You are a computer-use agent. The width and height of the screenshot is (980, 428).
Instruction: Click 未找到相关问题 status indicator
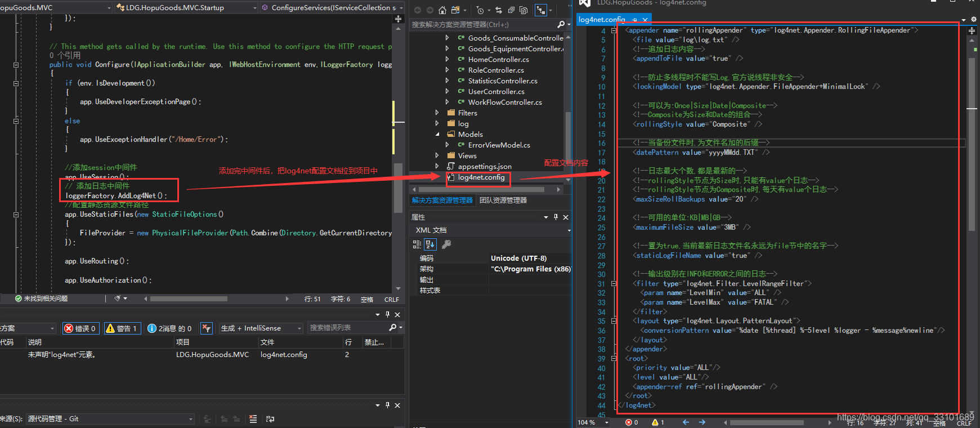point(41,298)
